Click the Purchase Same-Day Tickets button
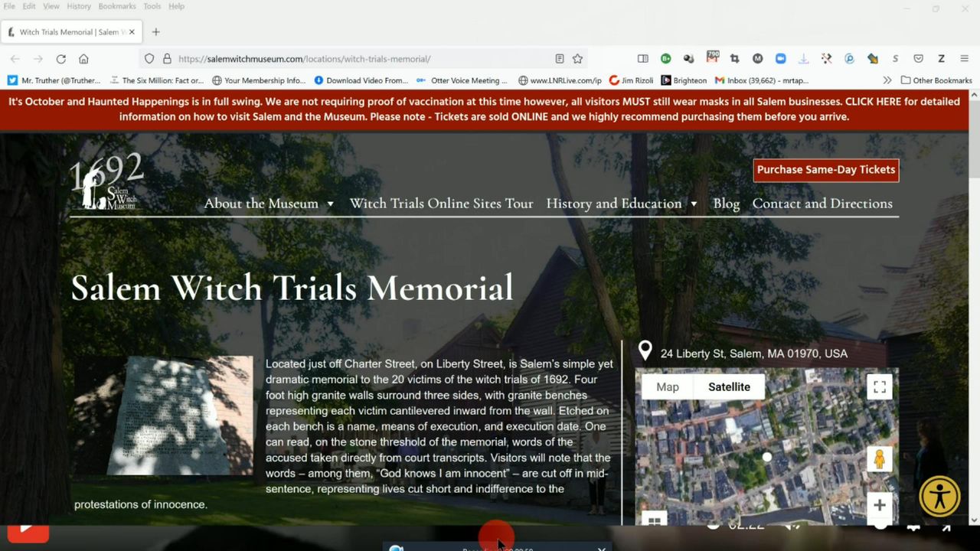Image resolution: width=980 pixels, height=551 pixels. [x=825, y=170]
